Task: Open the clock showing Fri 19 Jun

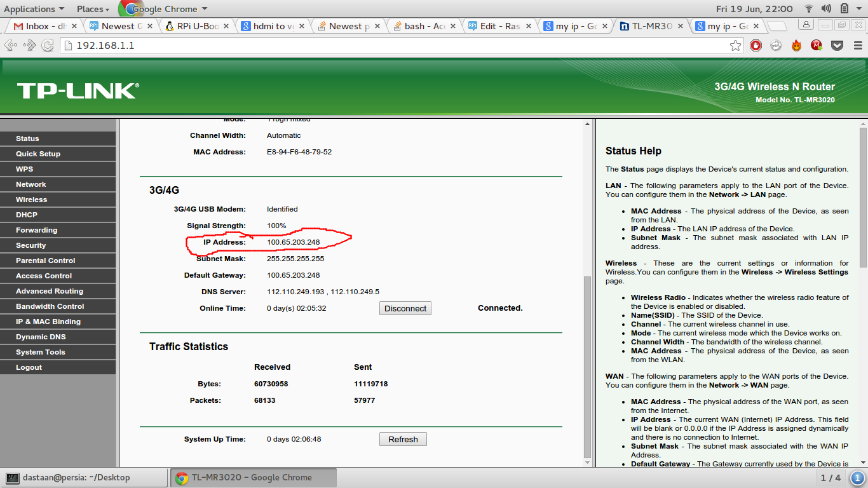Action: [x=754, y=9]
